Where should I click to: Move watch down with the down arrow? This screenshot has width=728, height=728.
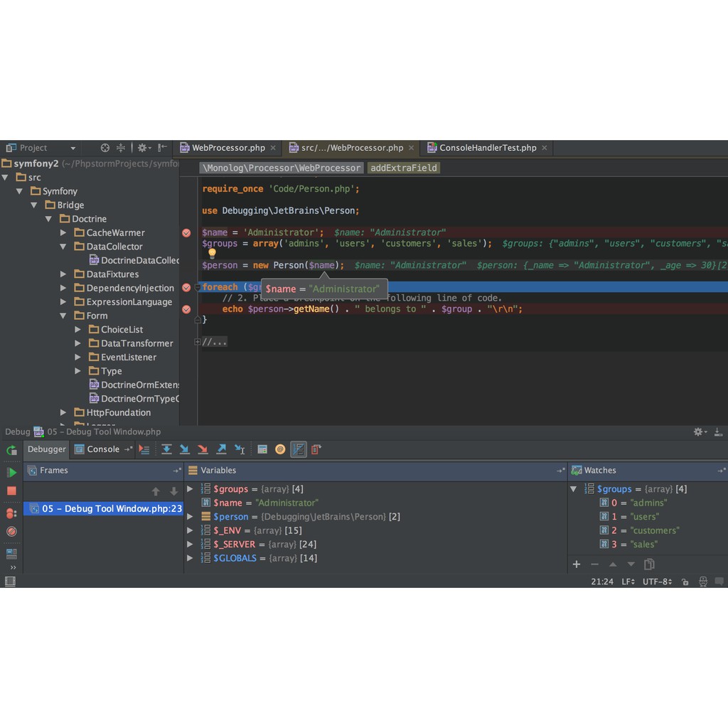631,564
